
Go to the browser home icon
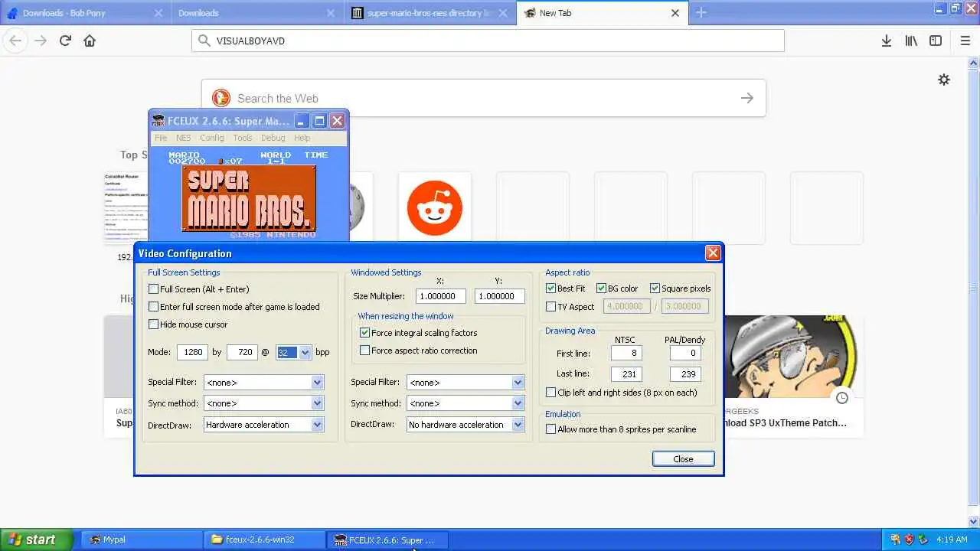point(90,41)
